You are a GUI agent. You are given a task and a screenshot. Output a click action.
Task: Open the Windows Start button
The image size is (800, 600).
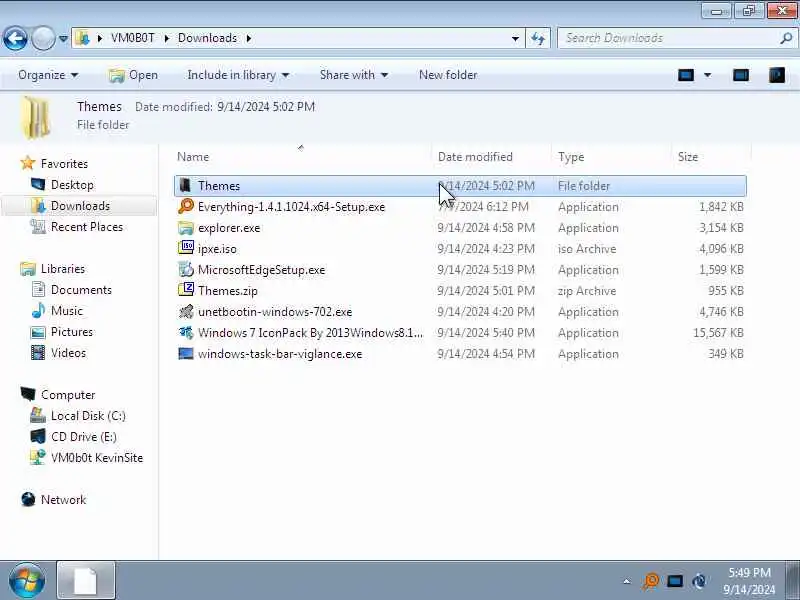[27, 581]
